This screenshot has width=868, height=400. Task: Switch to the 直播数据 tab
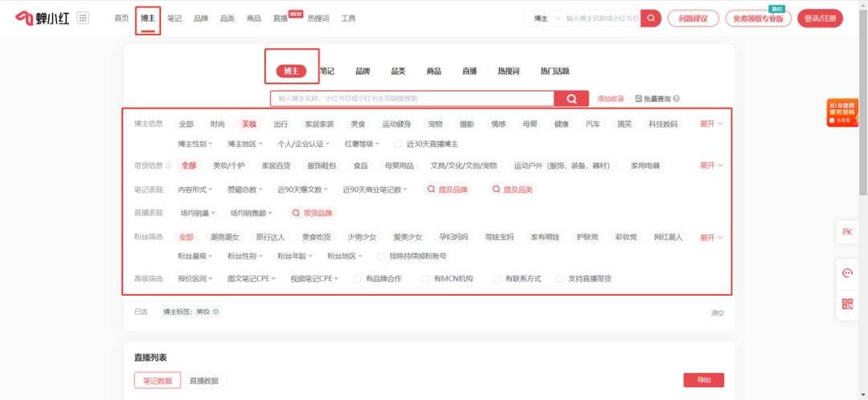203,381
